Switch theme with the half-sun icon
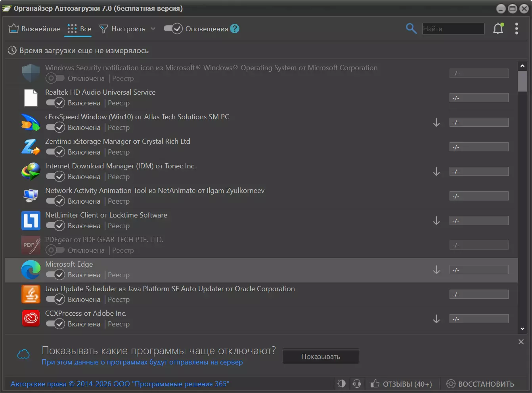 click(x=341, y=383)
